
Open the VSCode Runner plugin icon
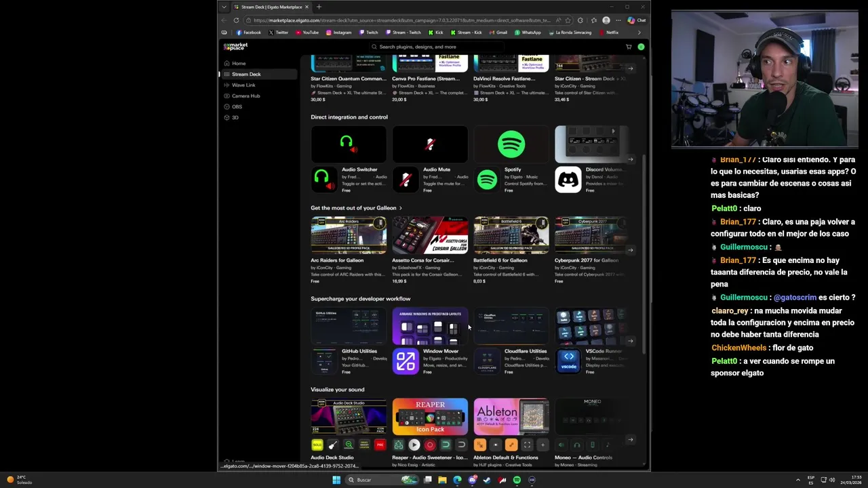coord(568,361)
